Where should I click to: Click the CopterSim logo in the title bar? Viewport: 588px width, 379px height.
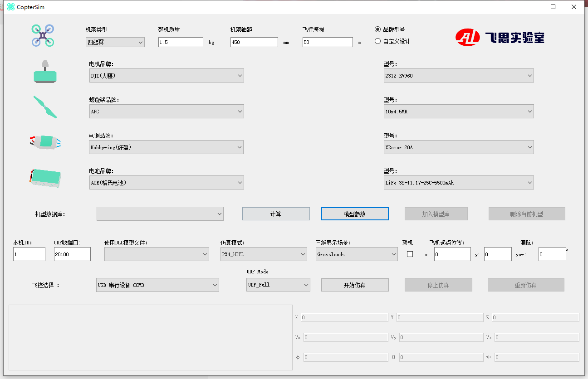[x=9, y=7]
